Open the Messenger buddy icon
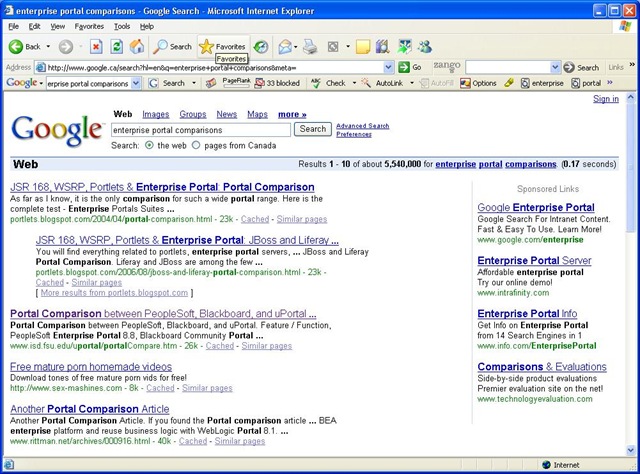This screenshot has width=640, height=474. click(425, 47)
